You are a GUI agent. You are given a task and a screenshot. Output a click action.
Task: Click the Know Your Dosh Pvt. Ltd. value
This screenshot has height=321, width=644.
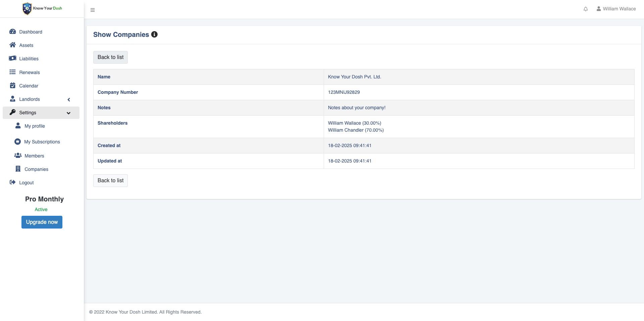click(x=355, y=77)
